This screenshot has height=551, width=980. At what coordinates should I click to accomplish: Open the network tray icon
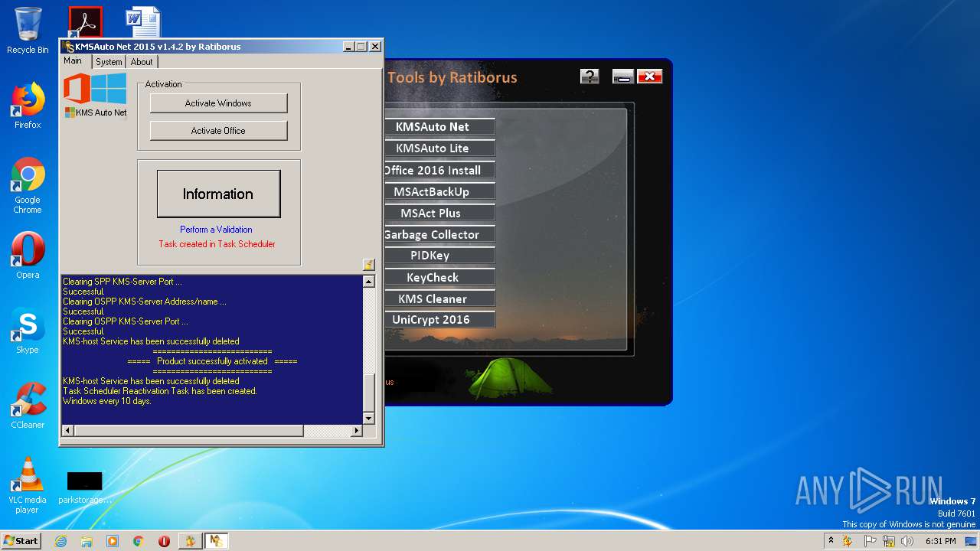coord(889,541)
